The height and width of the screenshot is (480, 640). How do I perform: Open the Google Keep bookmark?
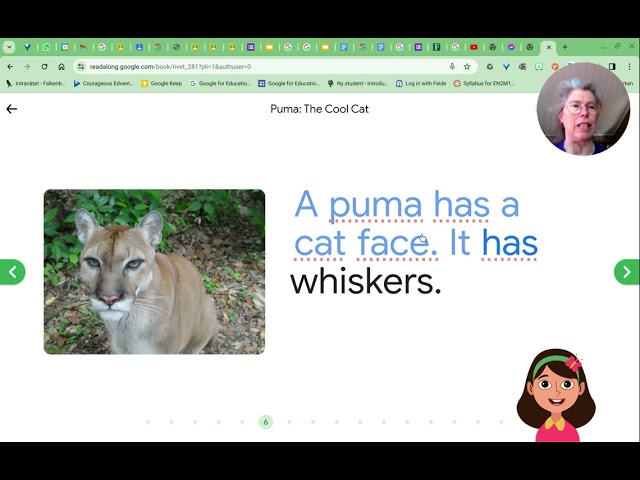coord(162,83)
